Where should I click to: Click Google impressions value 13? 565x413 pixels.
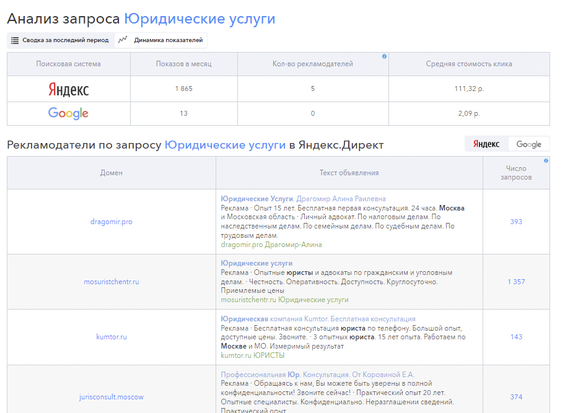(184, 114)
